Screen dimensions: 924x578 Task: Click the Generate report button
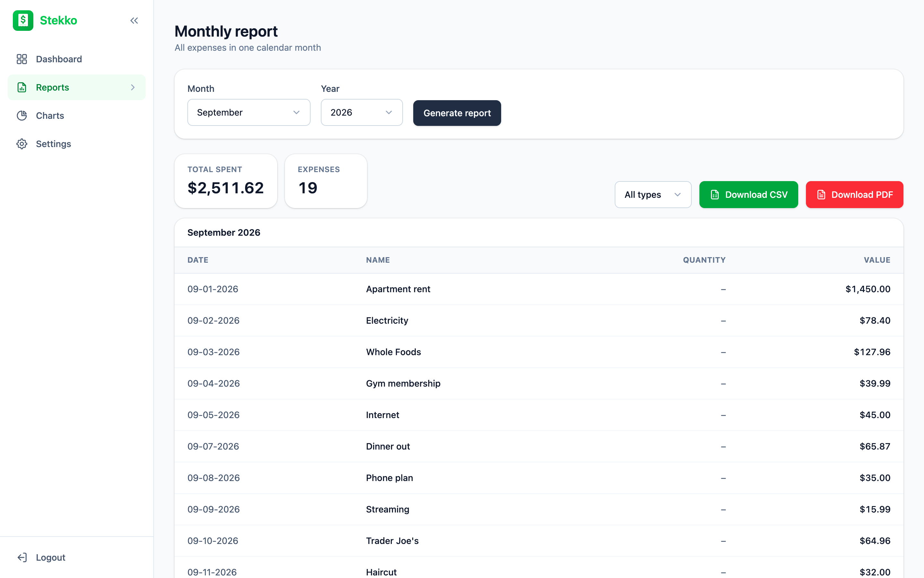click(x=457, y=113)
